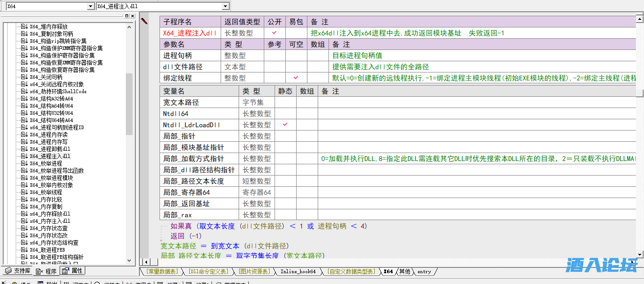Screen dimensions: 644x284
Task: Open the [Dll命令定义表] tab
Action: pos(208,271)
